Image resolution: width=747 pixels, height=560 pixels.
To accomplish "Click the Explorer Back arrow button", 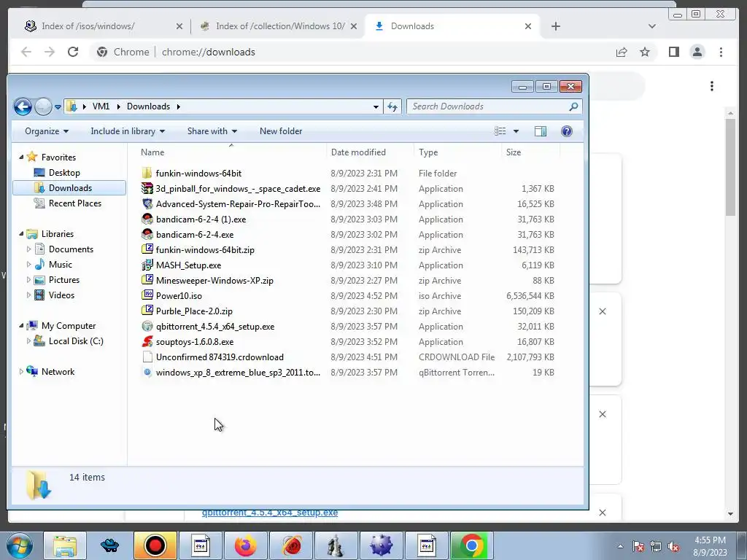I will click(23, 106).
